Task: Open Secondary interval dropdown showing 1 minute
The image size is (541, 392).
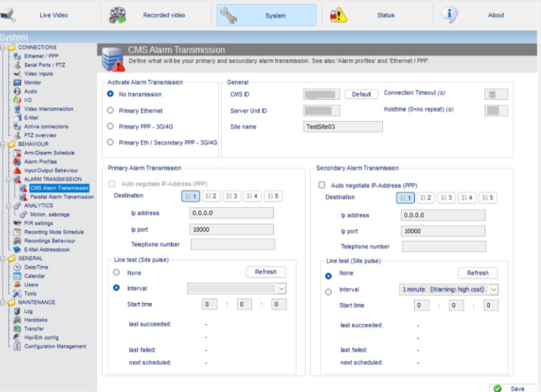Action: click(x=494, y=290)
